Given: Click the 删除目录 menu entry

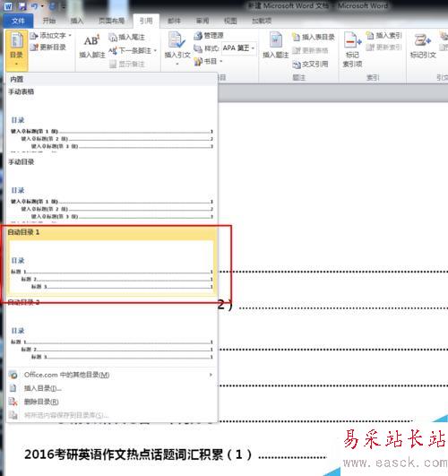Looking at the screenshot, I should tap(112, 402).
